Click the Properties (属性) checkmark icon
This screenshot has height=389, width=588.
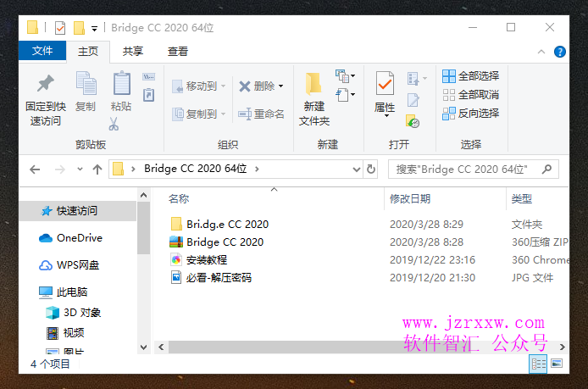(x=385, y=83)
